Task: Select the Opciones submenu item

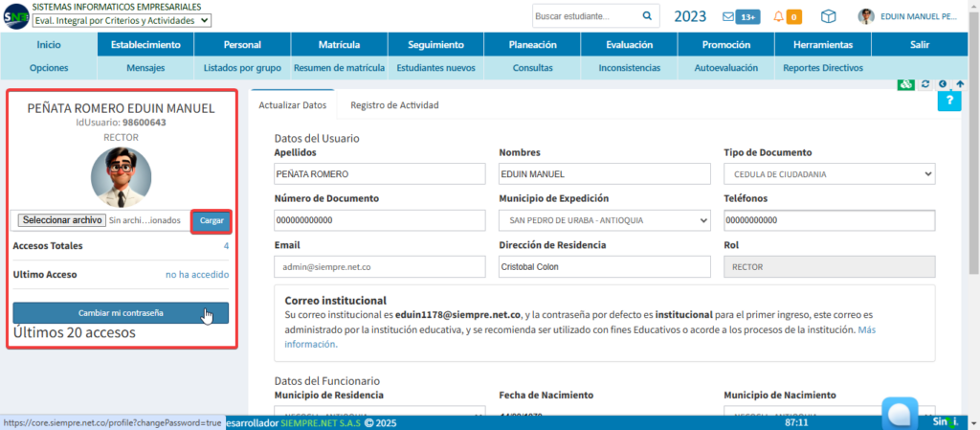Action: [49, 67]
